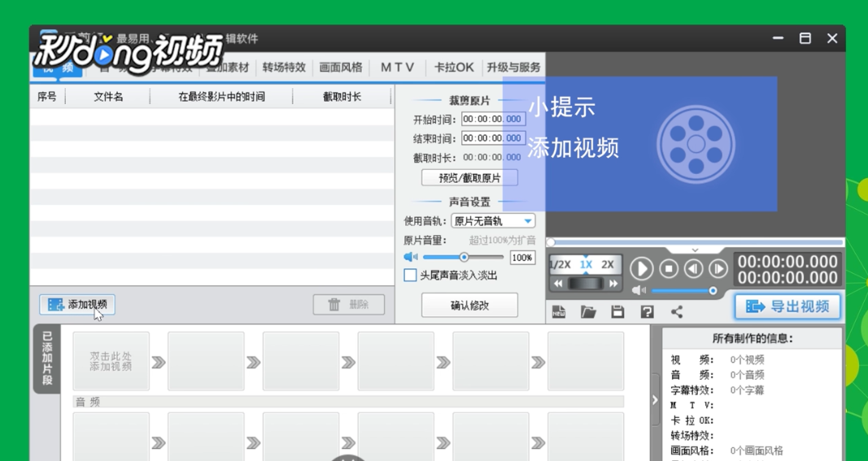Click the 导出视频 export button

coord(787,307)
